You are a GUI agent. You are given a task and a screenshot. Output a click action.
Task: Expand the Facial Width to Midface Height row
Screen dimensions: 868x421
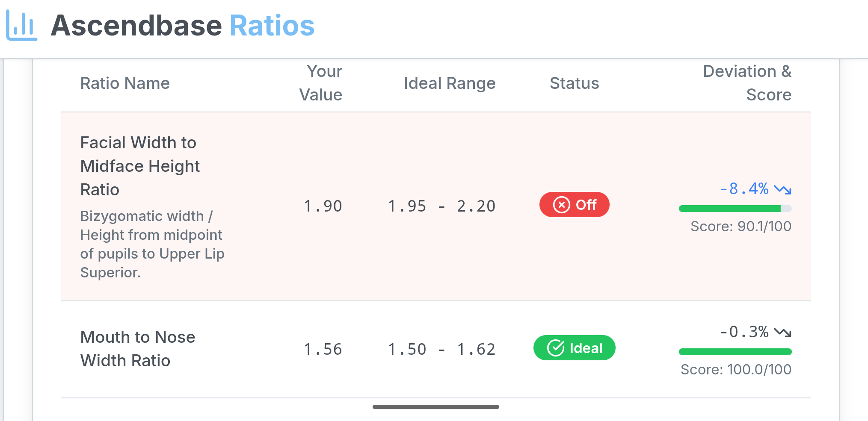[x=139, y=166]
